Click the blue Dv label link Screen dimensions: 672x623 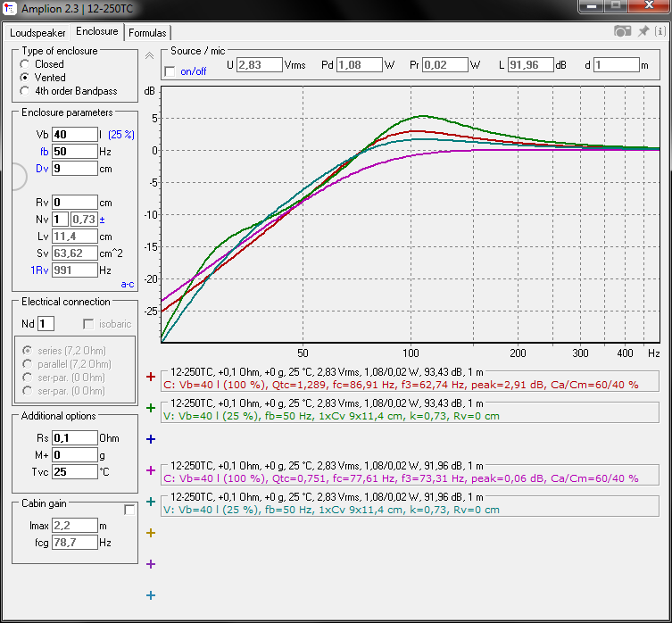click(42, 169)
